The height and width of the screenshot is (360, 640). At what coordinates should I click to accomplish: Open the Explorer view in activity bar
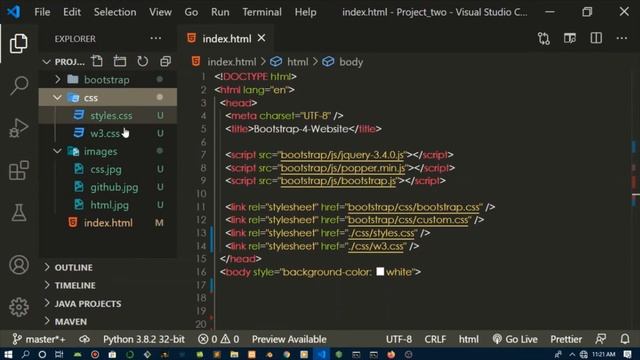click(x=18, y=43)
